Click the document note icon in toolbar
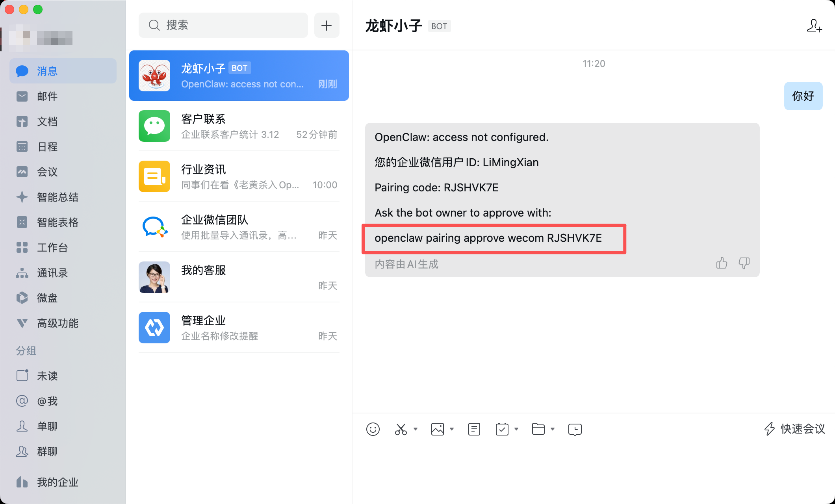The width and height of the screenshot is (835, 504). 474,429
